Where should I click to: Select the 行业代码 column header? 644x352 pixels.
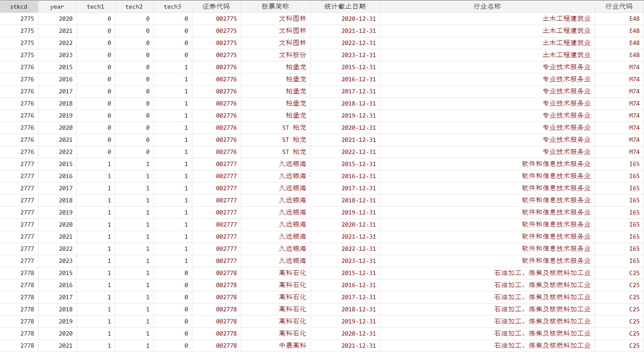pos(619,6)
